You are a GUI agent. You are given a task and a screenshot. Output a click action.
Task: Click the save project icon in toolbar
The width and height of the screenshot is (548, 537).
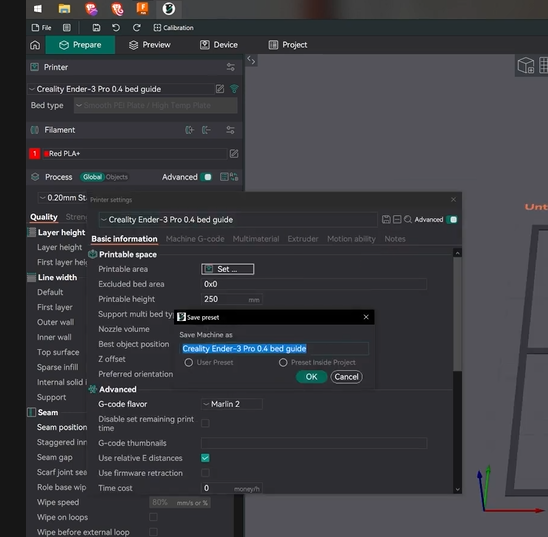[x=96, y=28]
